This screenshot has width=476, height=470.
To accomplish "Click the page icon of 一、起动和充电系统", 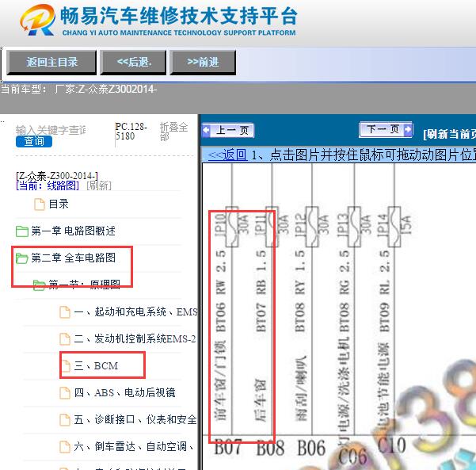I will (65, 312).
